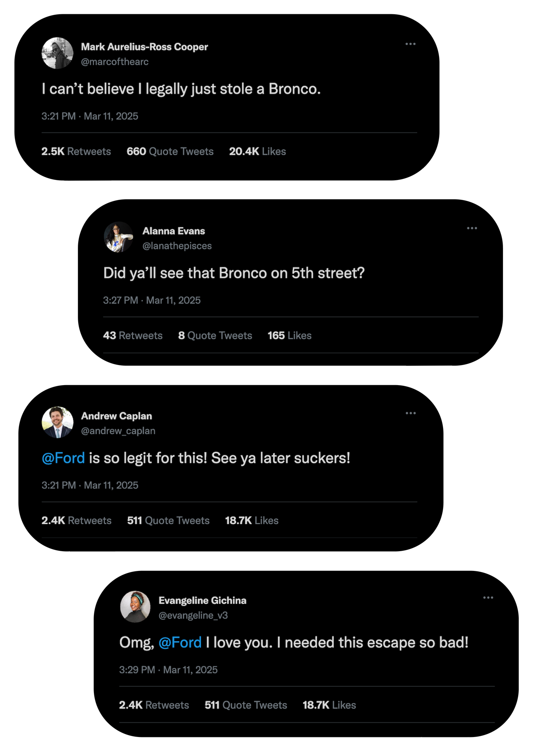Click Alanna Evans's avatar photo
The height and width of the screenshot is (756, 537).
pos(118,237)
